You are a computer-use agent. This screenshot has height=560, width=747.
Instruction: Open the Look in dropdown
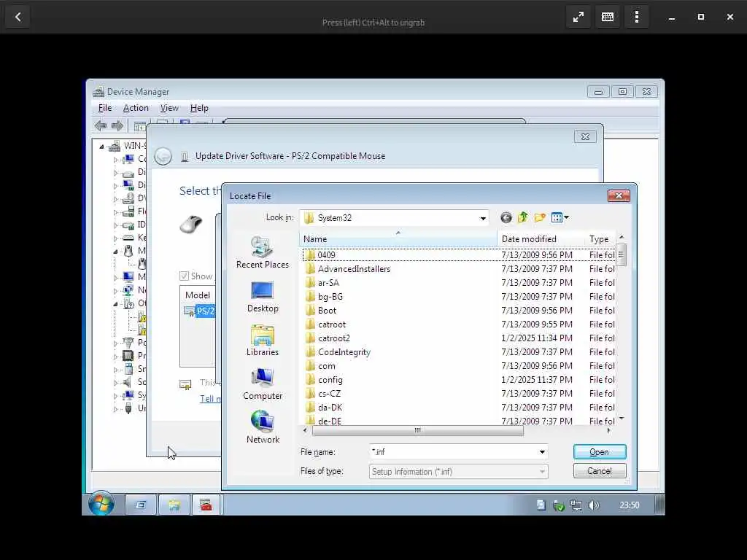[483, 218]
